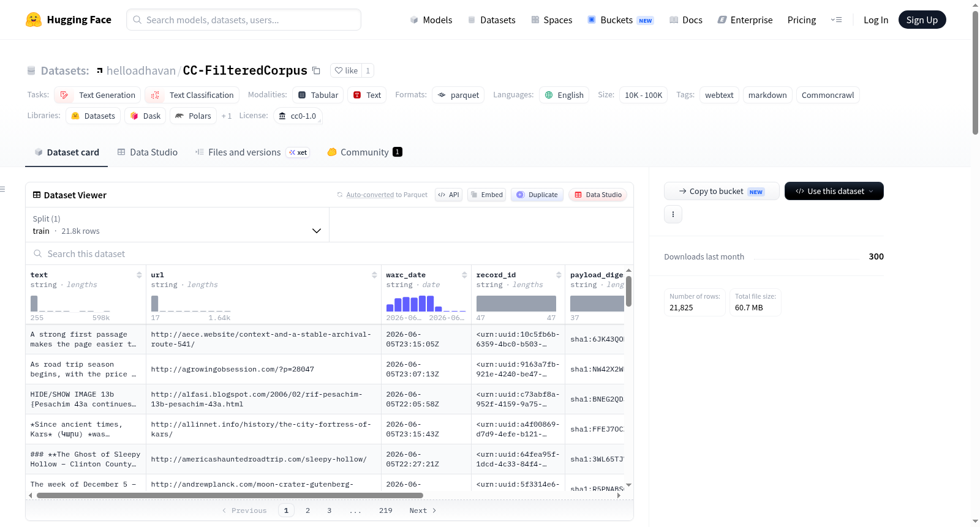The height and width of the screenshot is (527, 980).
Task: Open Enterprise in the top navigation
Action: coord(745,20)
